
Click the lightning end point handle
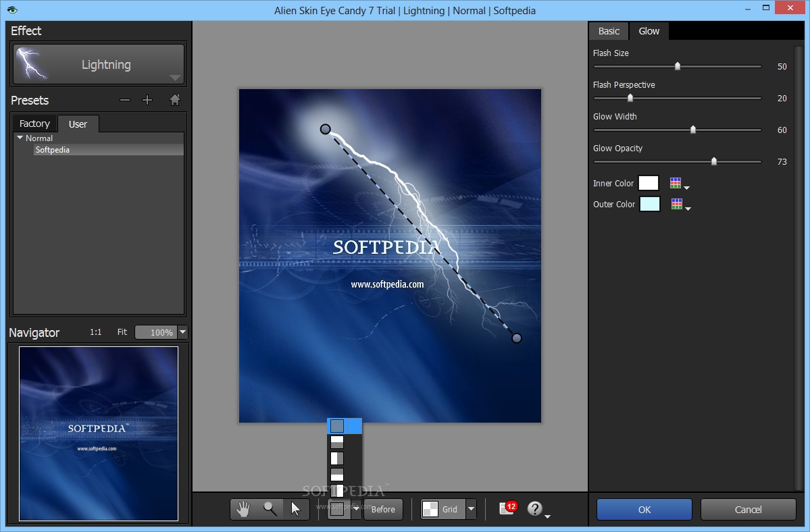click(x=517, y=338)
